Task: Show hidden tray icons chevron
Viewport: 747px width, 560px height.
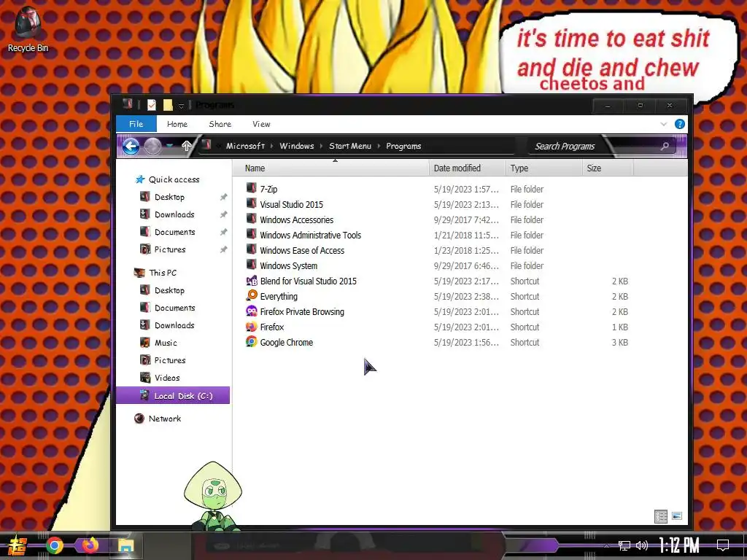Action: (606, 545)
